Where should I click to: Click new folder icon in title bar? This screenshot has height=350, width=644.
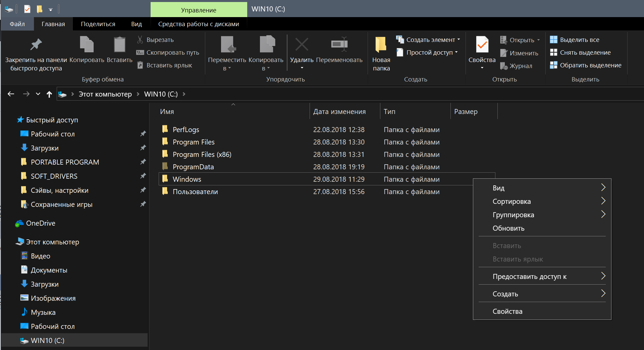coord(39,9)
